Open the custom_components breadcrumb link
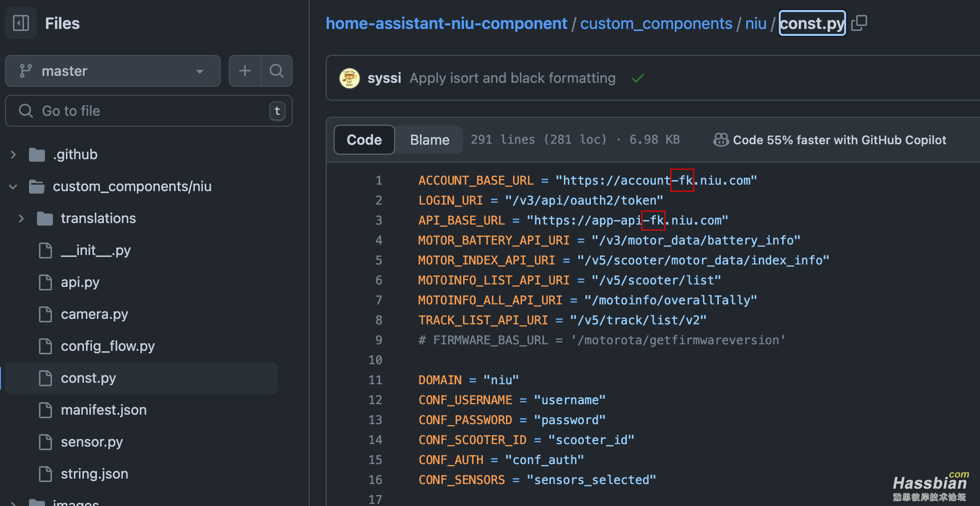 coord(656,23)
